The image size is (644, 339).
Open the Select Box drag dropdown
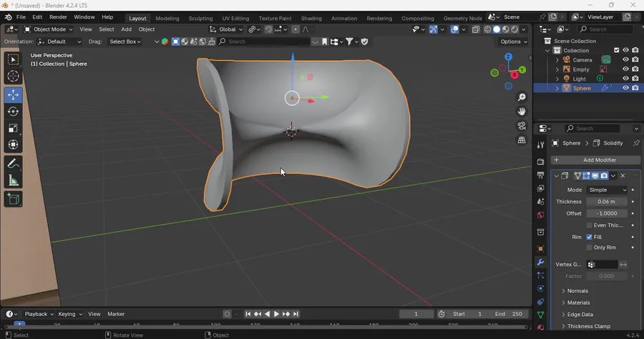click(x=125, y=41)
